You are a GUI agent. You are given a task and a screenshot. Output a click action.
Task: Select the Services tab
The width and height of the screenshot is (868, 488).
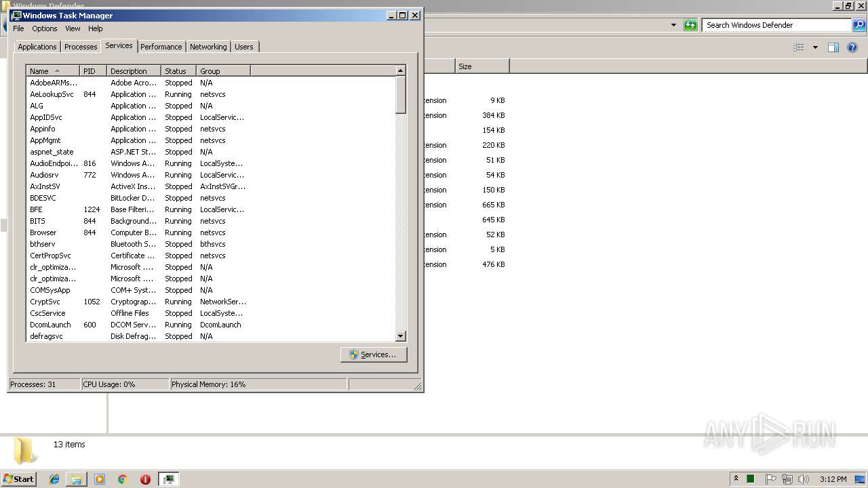coord(119,45)
